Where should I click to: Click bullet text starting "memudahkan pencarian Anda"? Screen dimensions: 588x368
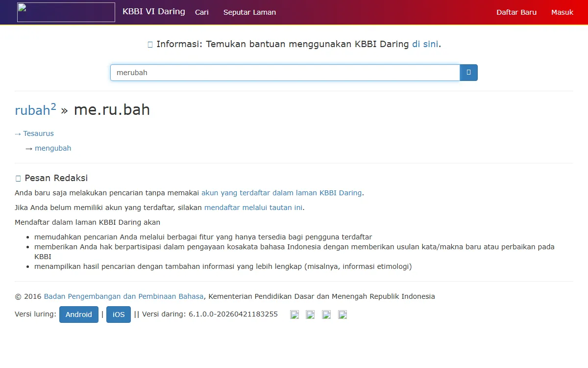click(x=203, y=237)
